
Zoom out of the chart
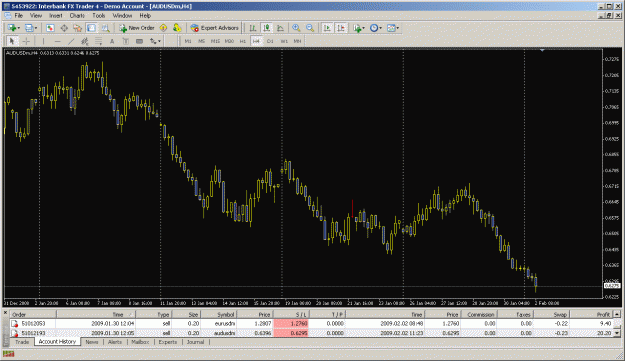[310, 28]
